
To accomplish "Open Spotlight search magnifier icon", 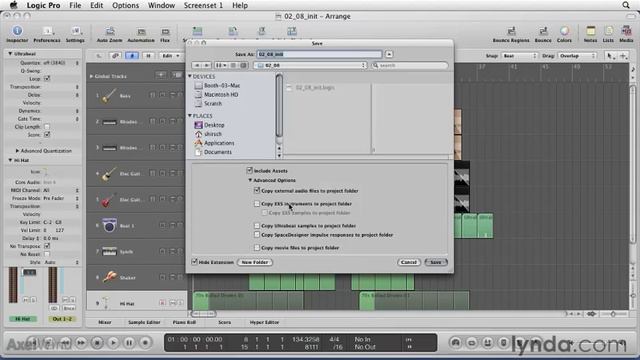I will click(x=626, y=5).
